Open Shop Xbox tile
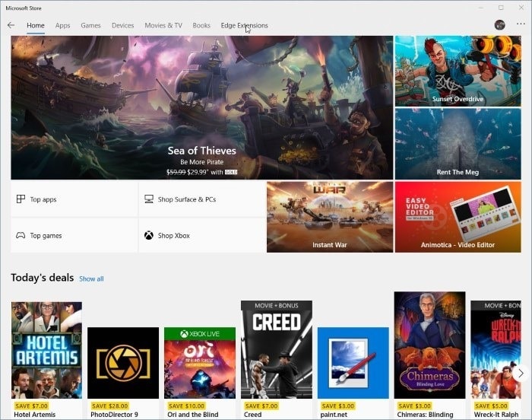The image size is (532, 420). point(202,235)
